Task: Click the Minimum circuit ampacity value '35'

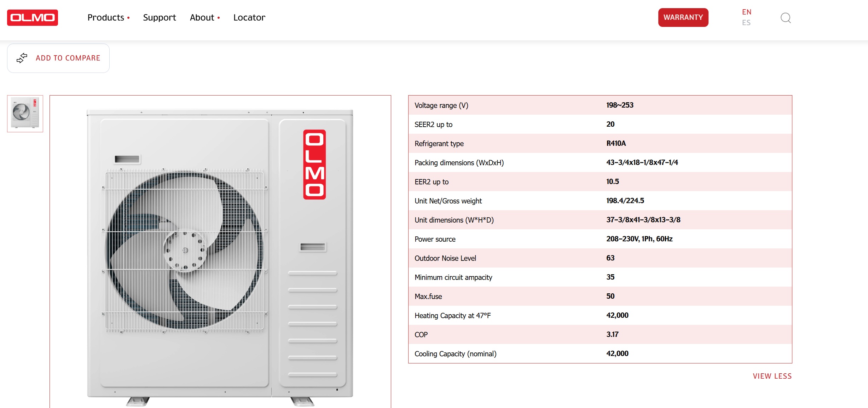Action: click(x=611, y=277)
